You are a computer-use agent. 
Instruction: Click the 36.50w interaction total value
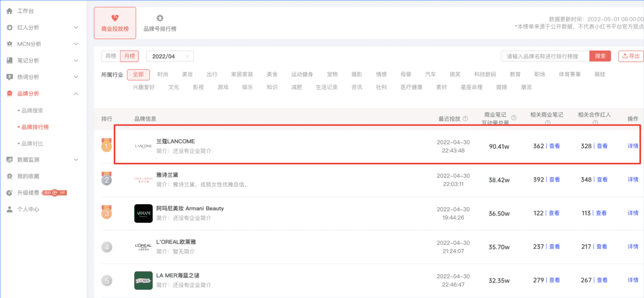click(499, 213)
